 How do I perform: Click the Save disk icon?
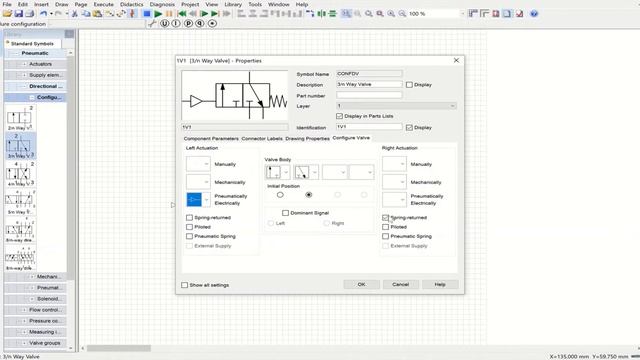(18, 13)
